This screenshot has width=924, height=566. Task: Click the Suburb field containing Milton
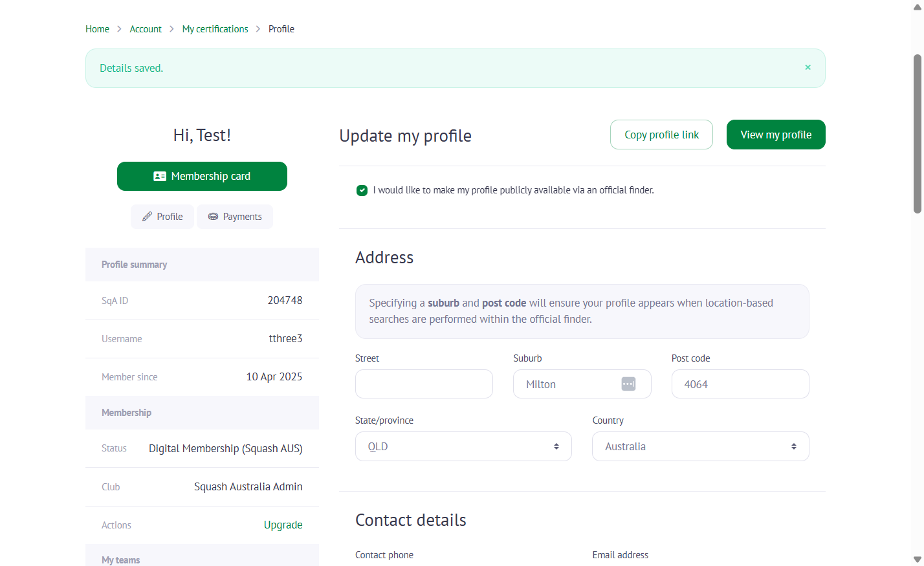tap(582, 384)
